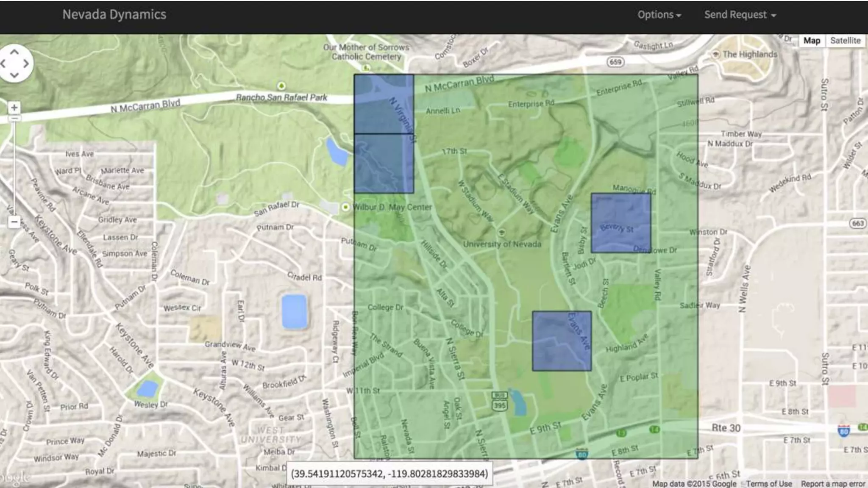Select blue square over Evans Ave
The width and height of the screenshot is (868, 488).
[x=562, y=341]
